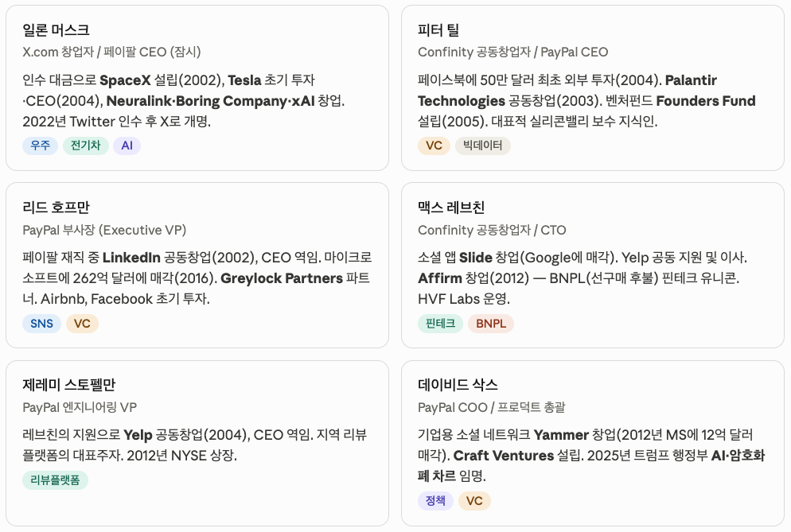The width and height of the screenshot is (791, 532).
Task: Click the 피터 틸 card heading
Action: [438, 29]
